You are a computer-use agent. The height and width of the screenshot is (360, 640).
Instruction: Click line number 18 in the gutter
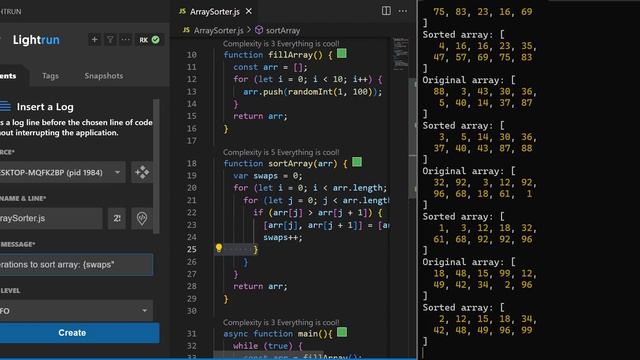click(x=191, y=163)
